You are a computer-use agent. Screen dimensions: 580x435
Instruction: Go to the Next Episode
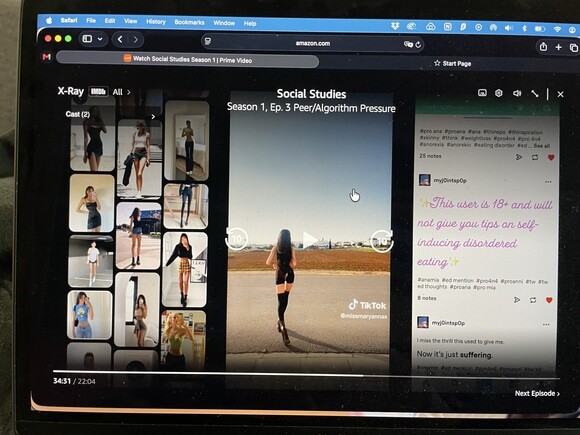click(537, 393)
